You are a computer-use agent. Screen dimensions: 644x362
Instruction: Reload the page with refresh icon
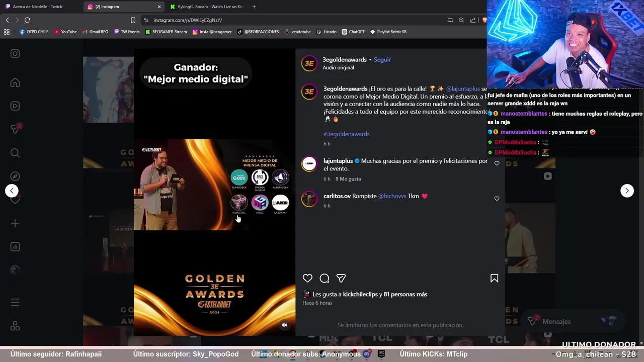click(27, 20)
